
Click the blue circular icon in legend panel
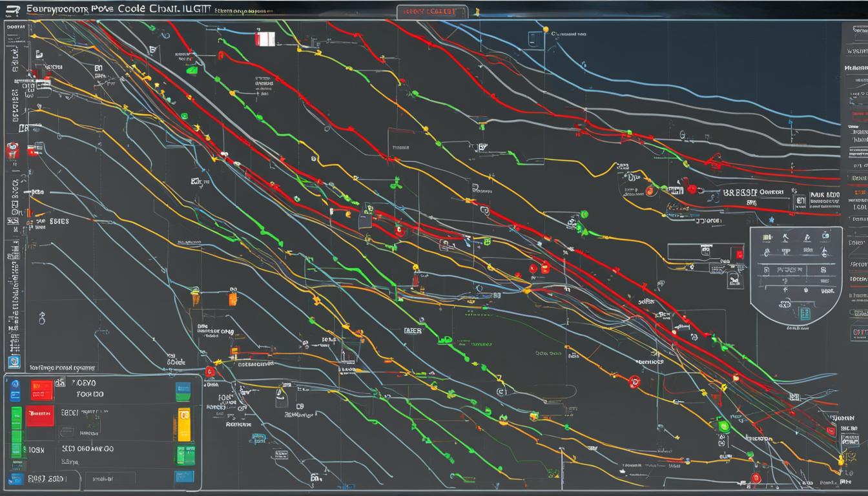coord(15,385)
